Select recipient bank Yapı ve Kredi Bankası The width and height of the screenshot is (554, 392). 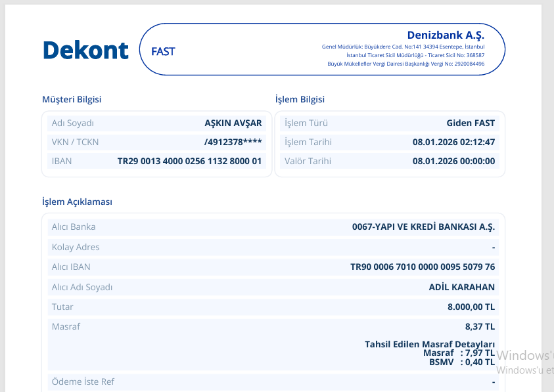[423, 227]
